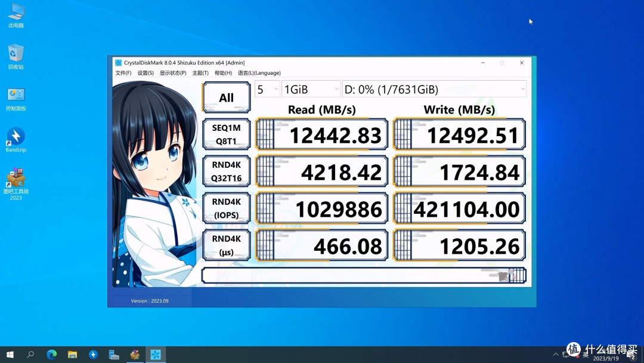Click the Bandizip icon in the taskbar
This screenshot has height=363, width=644.
click(93, 355)
